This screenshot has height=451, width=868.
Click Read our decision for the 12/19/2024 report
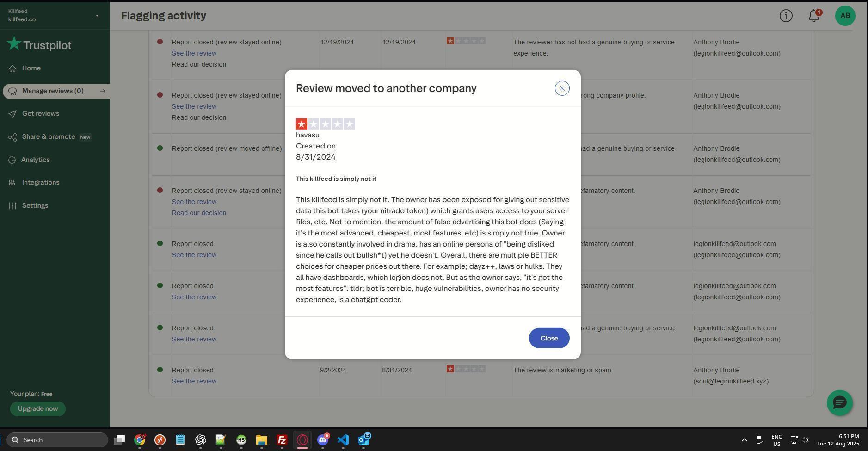coord(199,64)
